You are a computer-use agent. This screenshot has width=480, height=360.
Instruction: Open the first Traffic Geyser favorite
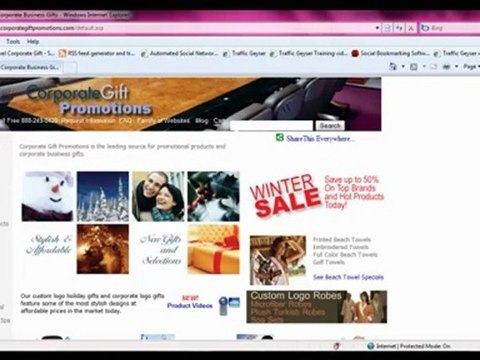point(244,53)
